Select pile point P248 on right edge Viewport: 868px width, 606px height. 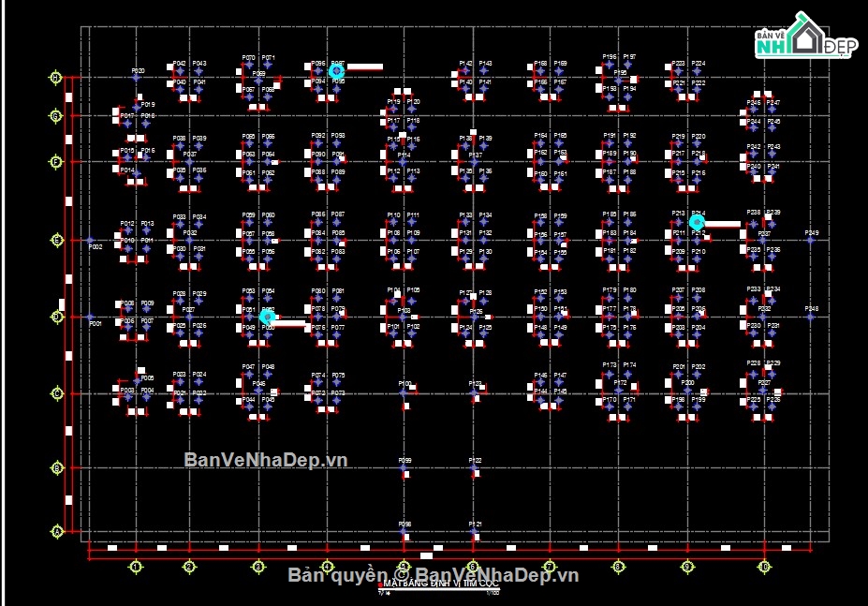pos(811,317)
